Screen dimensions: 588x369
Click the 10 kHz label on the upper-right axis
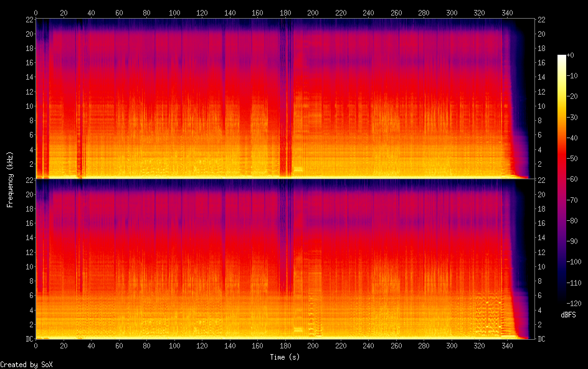(541, 106)
